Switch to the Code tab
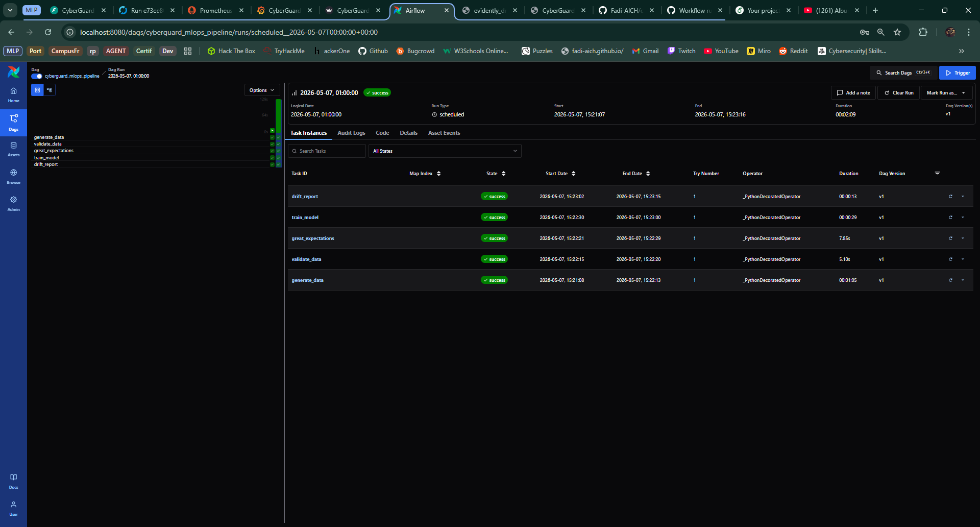 (382, 133)
